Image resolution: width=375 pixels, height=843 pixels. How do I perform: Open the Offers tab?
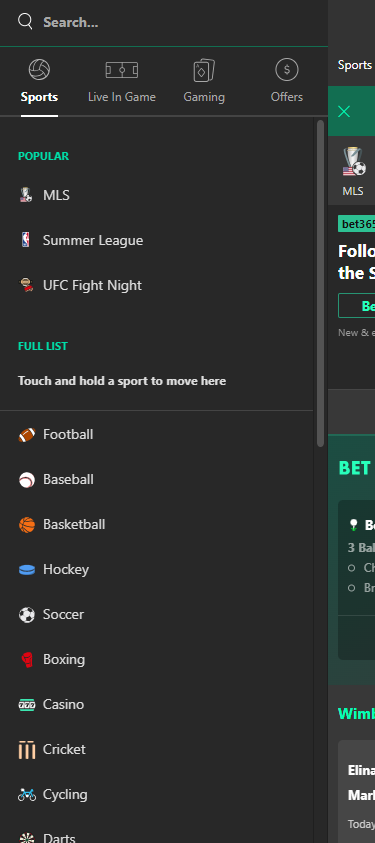pyautogui.click(x=287, y=82)
